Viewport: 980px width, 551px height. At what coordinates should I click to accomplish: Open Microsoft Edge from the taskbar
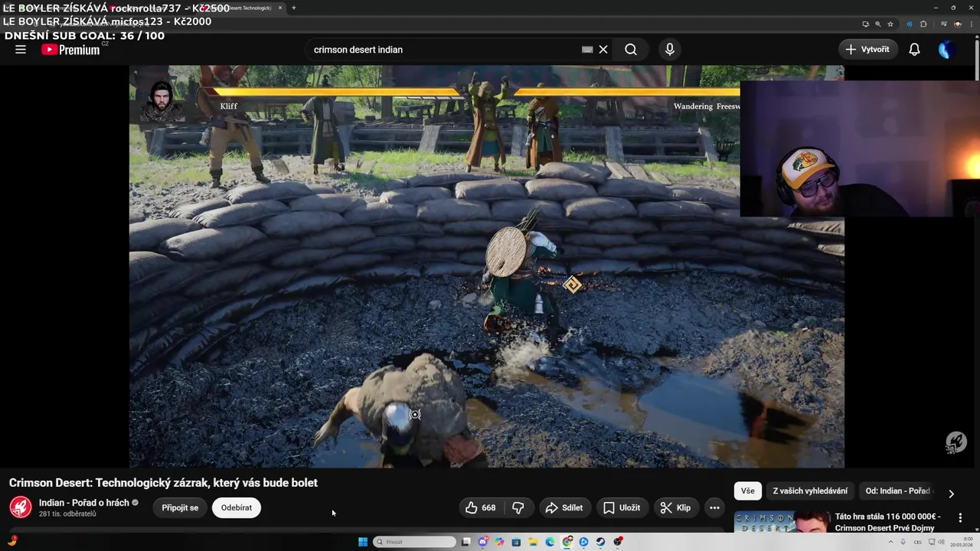pos(550,542)
